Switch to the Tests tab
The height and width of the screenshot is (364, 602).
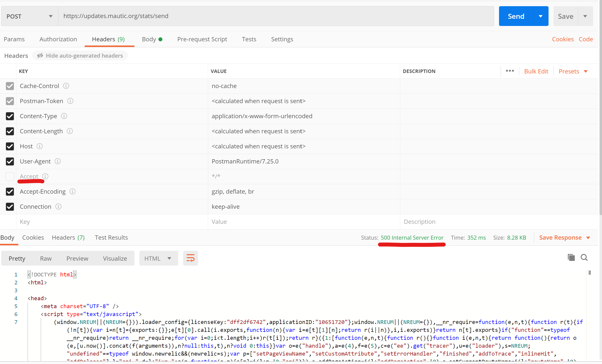click(249, 39)
